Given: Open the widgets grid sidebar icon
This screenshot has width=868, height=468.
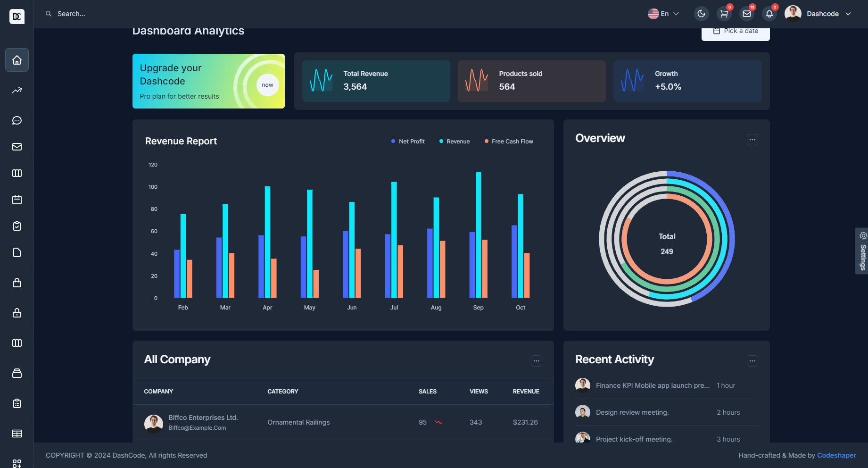Looking at the screenshot, I should (x=17, y=463).
